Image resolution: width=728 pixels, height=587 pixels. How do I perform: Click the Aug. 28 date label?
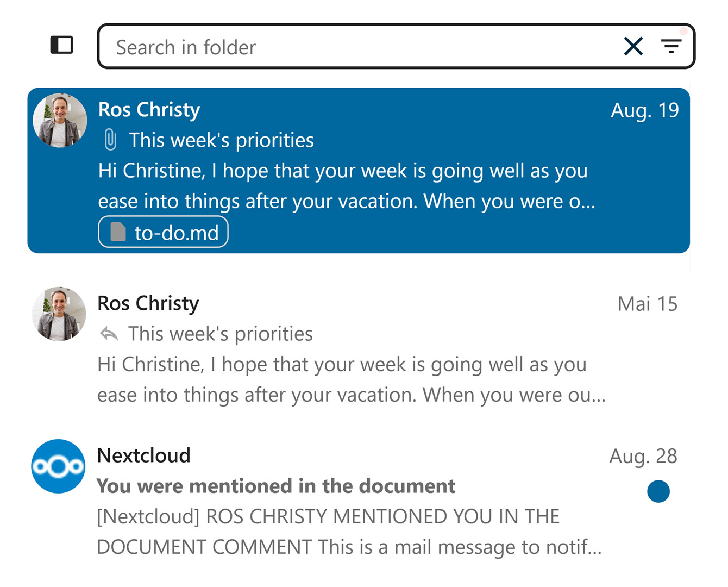point(643,456)
